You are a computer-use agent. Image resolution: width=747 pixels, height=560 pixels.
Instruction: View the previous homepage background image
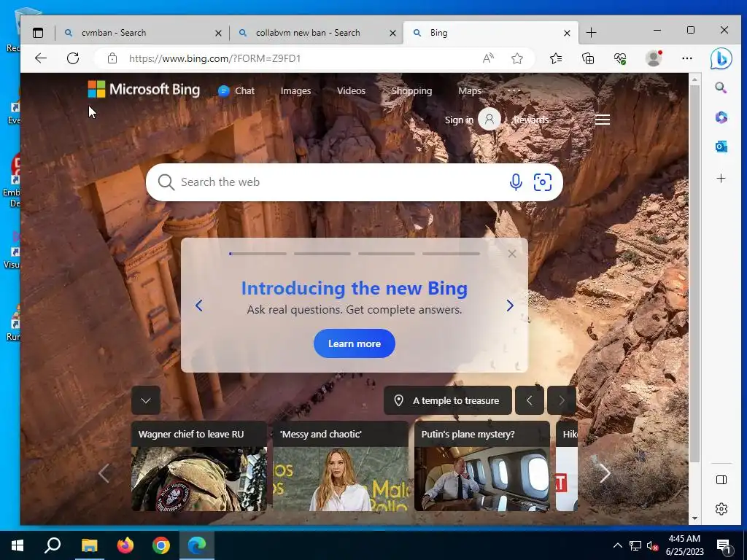[530, 400]
